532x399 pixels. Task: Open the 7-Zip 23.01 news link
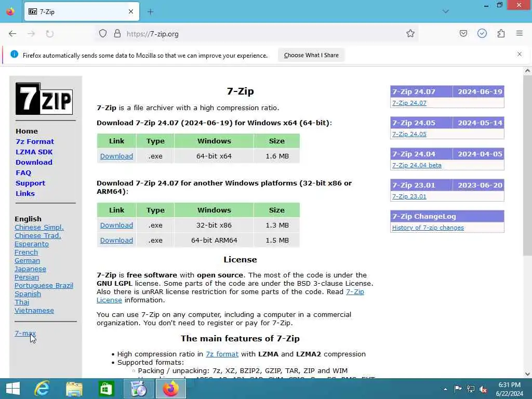tap(409, 196)
